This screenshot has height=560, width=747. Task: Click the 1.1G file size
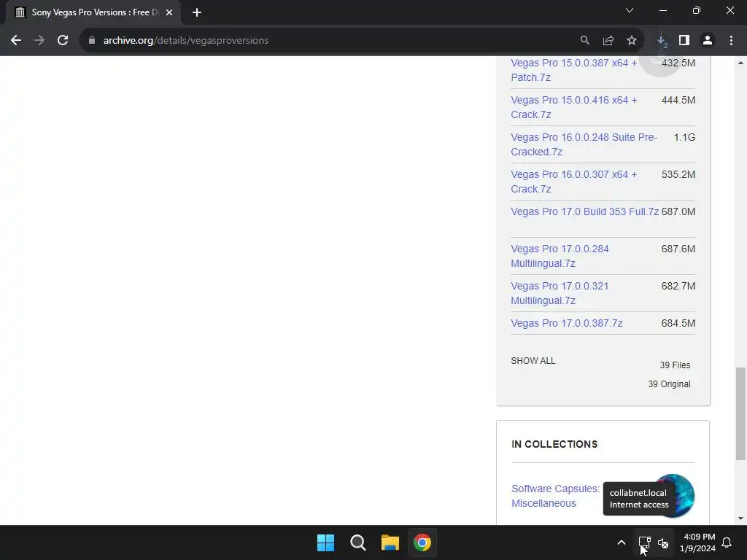684,137
